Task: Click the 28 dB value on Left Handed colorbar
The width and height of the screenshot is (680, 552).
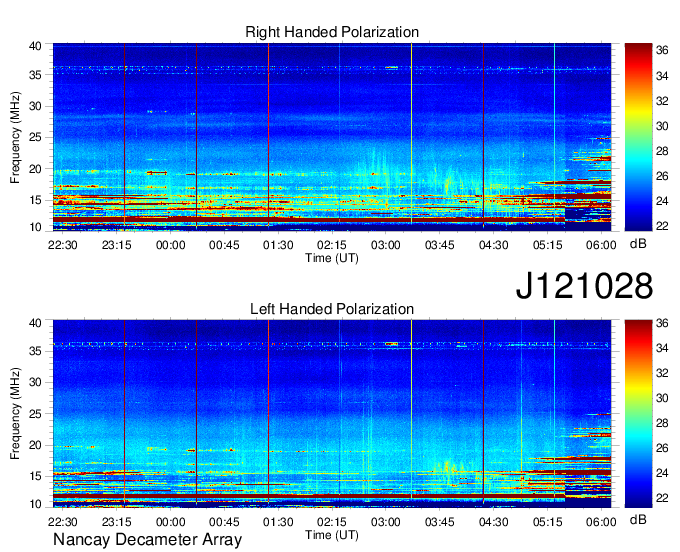Action: (662, 423)
